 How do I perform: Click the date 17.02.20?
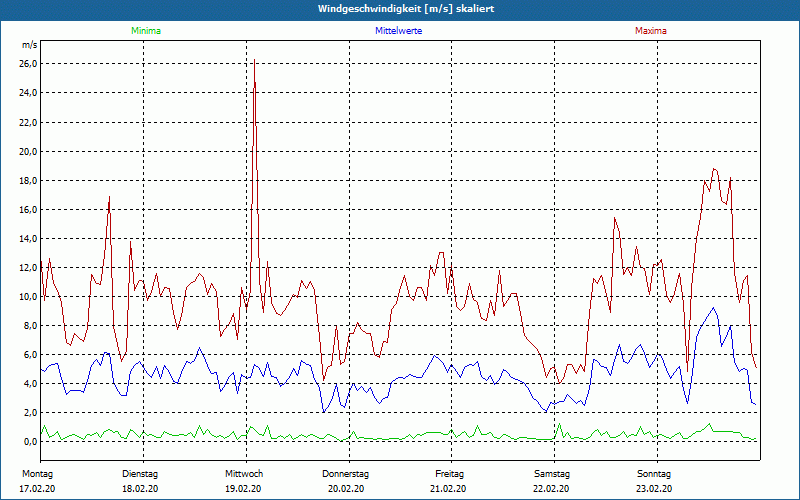tap(37, 489)
